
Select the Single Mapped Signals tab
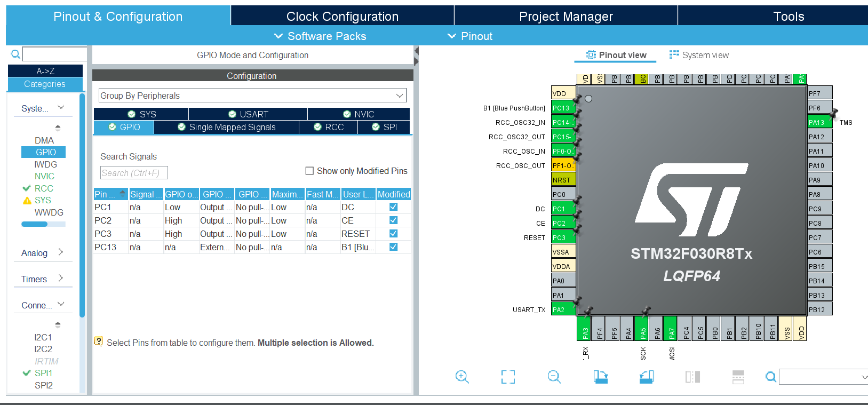point(227,127)
